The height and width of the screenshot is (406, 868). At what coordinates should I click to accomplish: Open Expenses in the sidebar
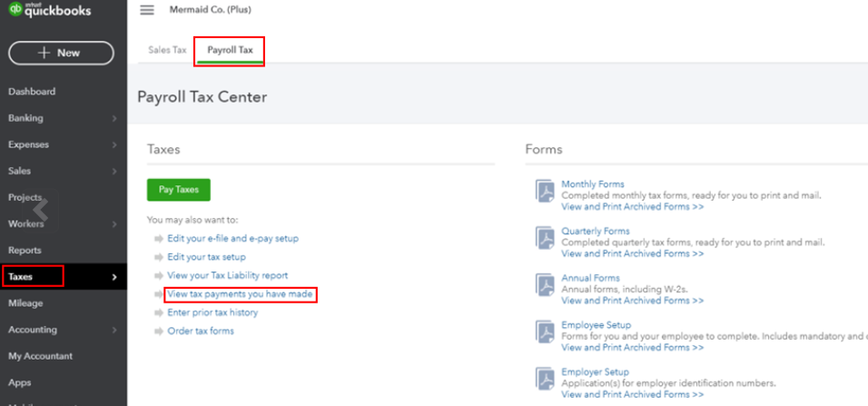29,144
